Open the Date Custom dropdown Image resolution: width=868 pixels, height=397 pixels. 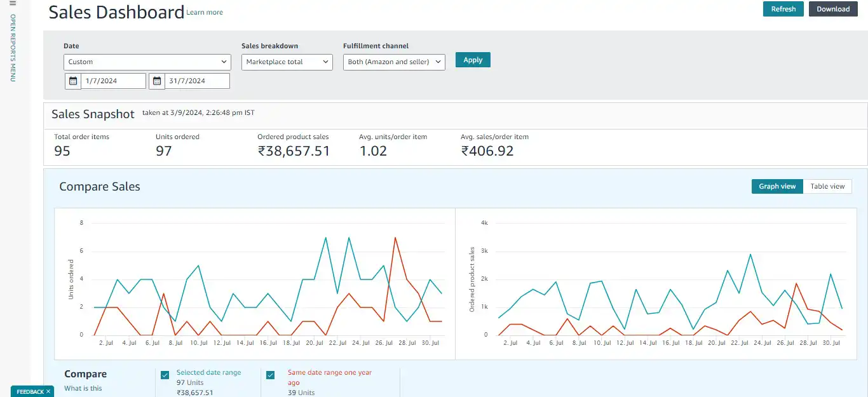[147, 62]
